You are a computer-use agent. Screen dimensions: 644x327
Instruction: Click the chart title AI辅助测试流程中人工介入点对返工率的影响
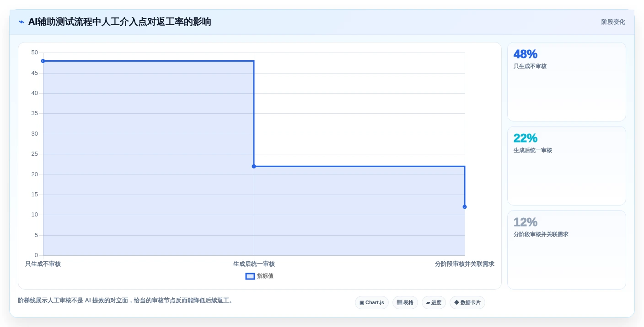point(120,22)
